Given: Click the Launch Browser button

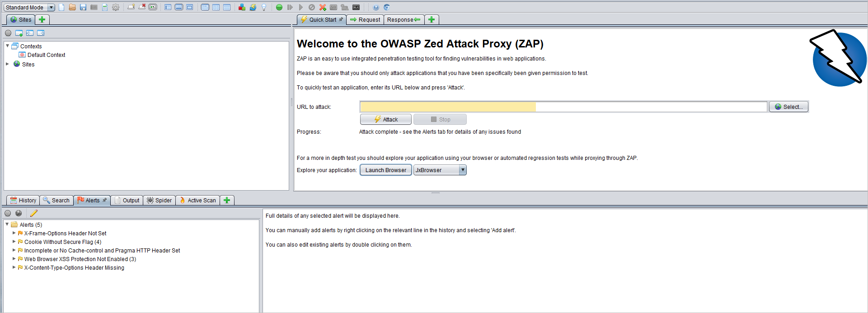Looking at the screenshot, I should 386,170.
